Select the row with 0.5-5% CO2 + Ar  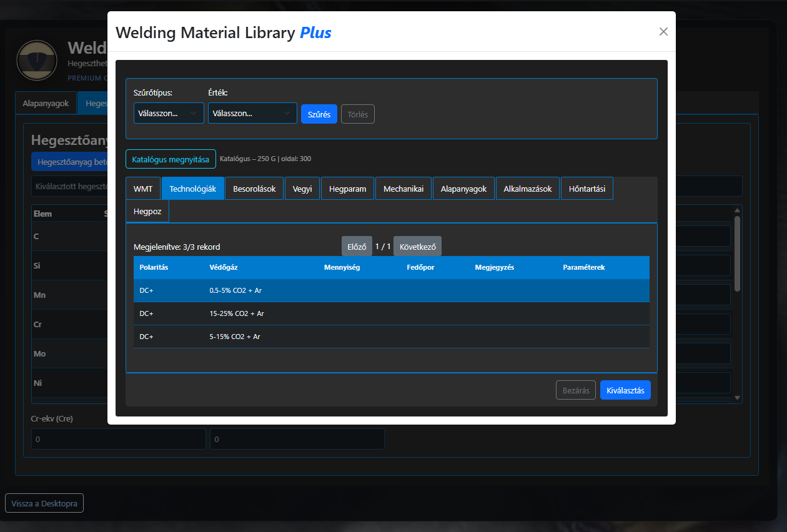pyautogui.click(x=392, y=290)
